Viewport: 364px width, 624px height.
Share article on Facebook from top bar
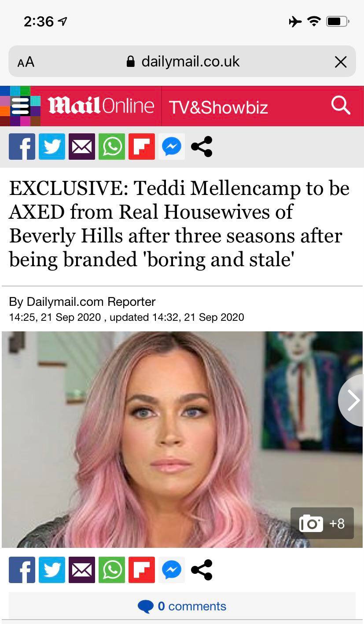pos(22,147)
